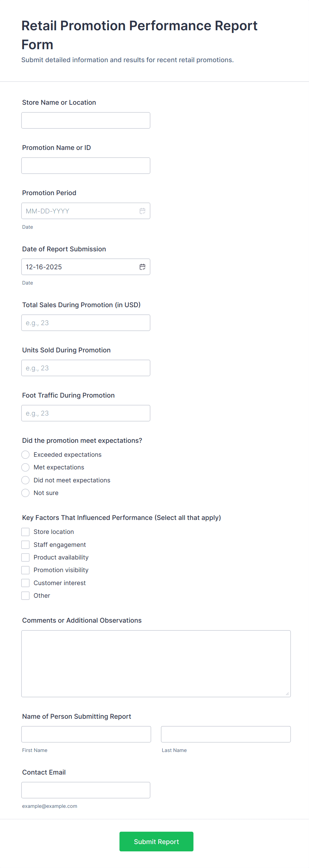Select the Other checkbox
309x868 pixels.
coord(25,595)
